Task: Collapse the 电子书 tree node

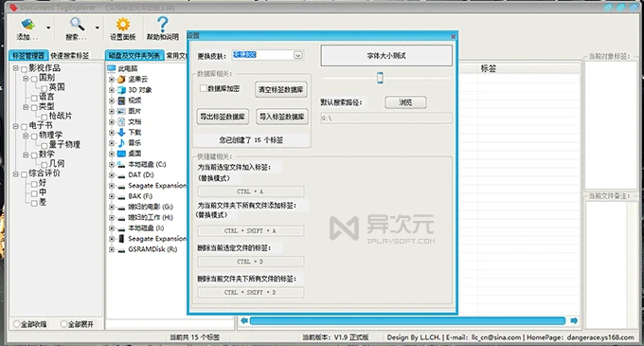Action: tap(15, 126)
